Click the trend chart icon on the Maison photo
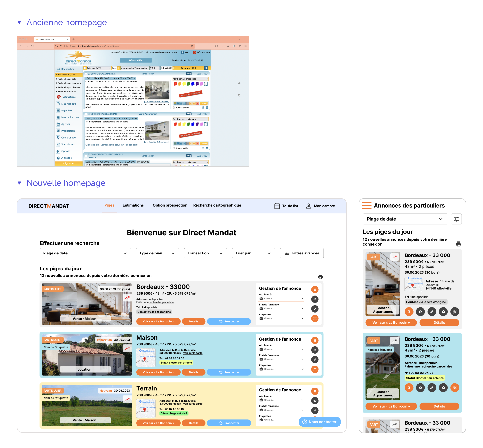The height and width of the screenshot is (448, 483). pos(127,348)
